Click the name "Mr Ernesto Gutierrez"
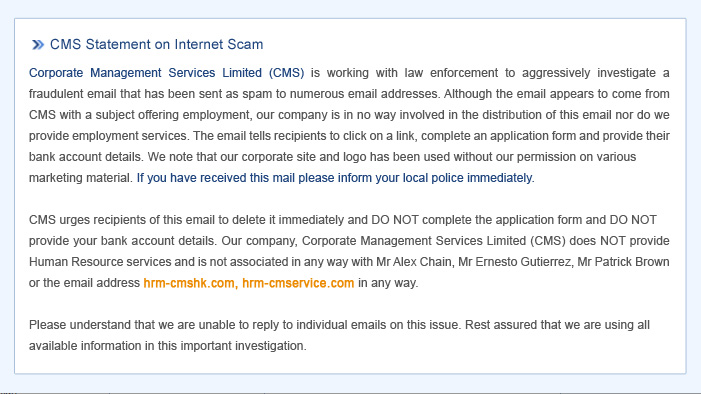Viewport: 701px width, 394px height. 515,262
